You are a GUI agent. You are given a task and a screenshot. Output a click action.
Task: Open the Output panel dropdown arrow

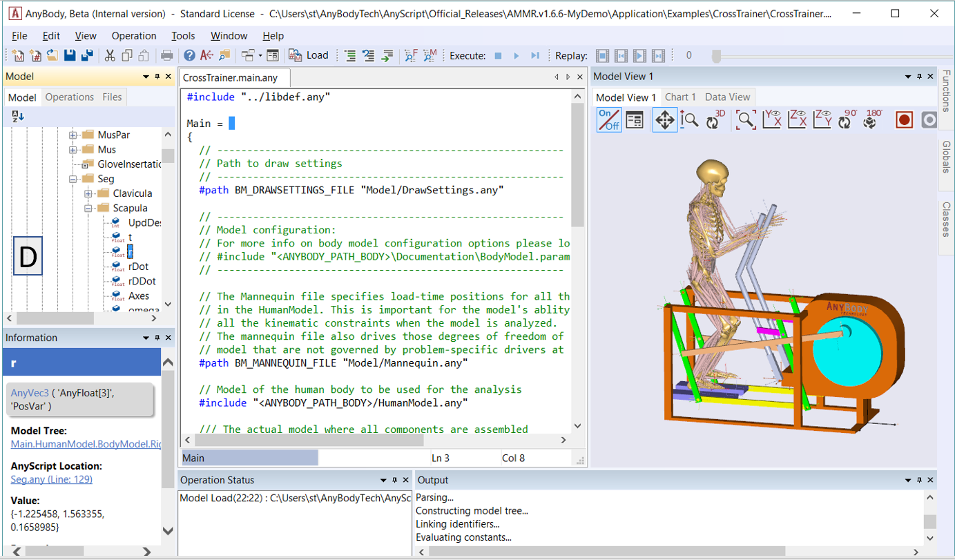point(907,480)
